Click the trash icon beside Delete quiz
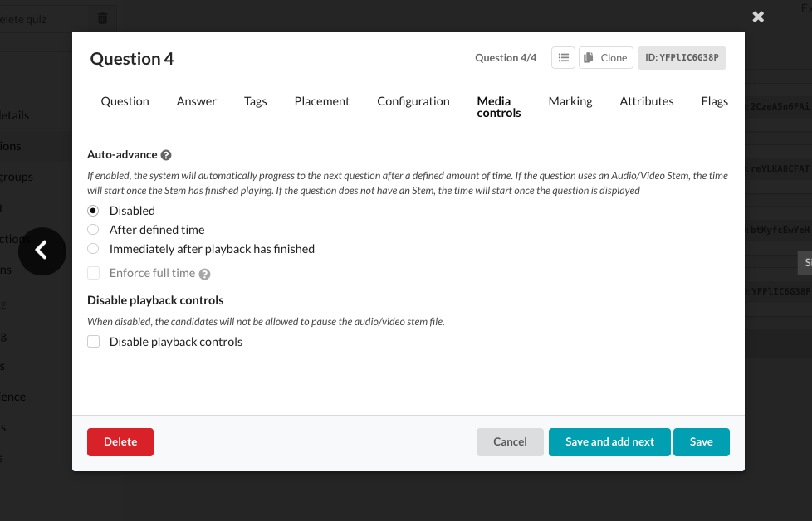The height and width of the screenshot is (521, 812). [x=102, y=18]
